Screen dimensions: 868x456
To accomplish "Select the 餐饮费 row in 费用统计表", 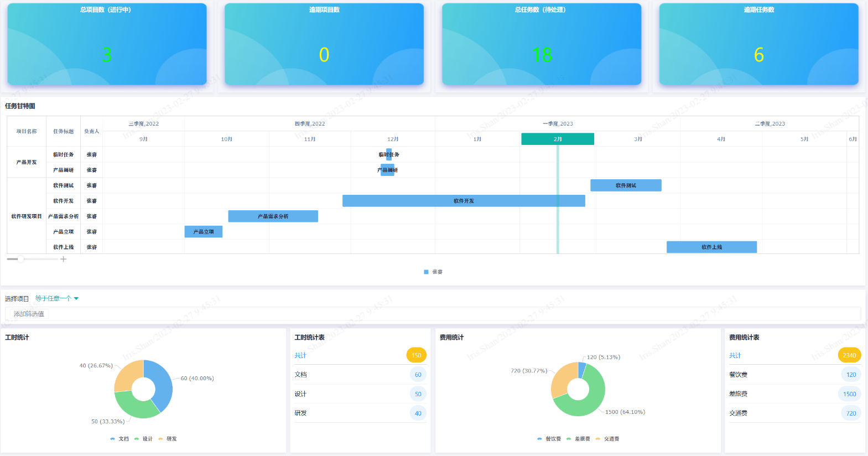I will point(795,375).
